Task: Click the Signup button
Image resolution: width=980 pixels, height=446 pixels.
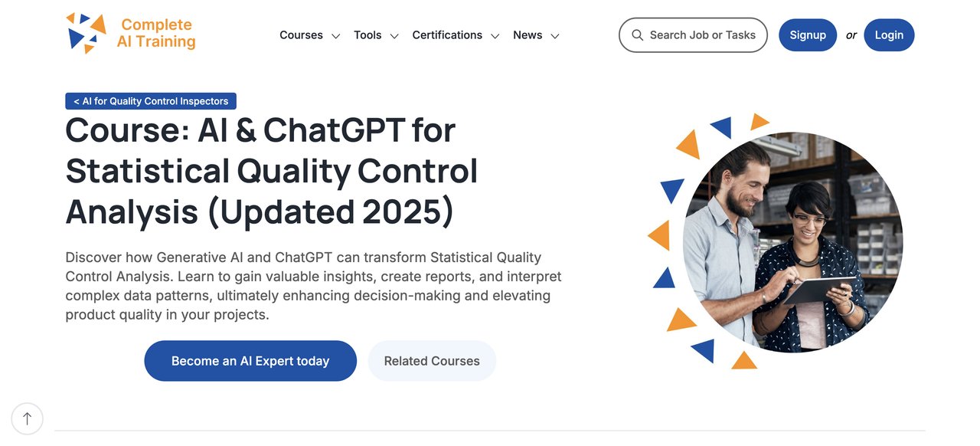Action: (808, 34)
